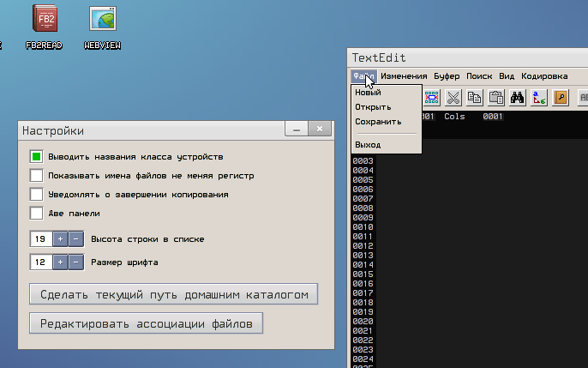Viewport: 588px width, 368px height.
Task: Click line number 0015 in TextEdit
Action: [363, 274]
